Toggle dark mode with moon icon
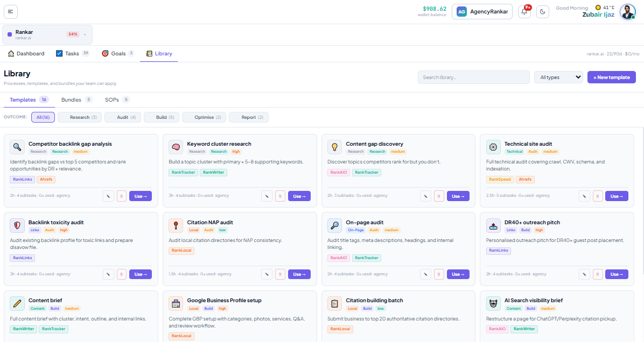 (x=543, y=11)
